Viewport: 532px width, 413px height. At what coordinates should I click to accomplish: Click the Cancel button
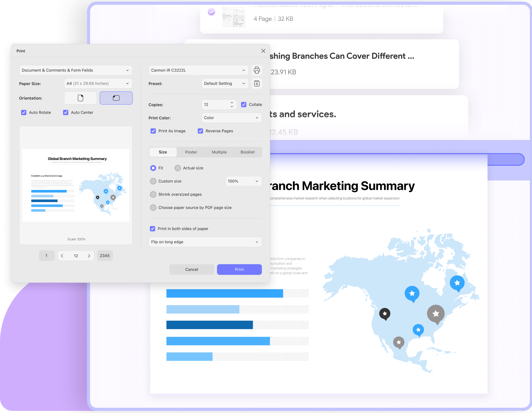coord(191,270)
